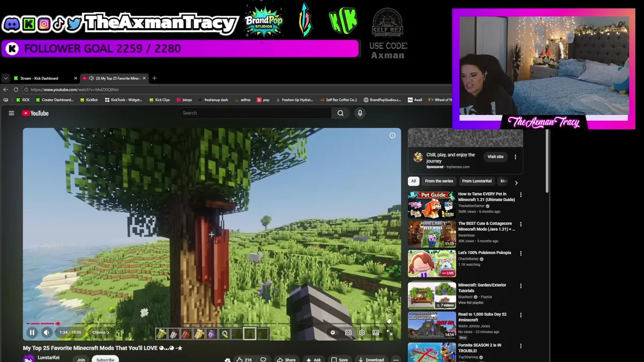
Task: Open menu for Road to 1,000 Subs
Action: (521, 315)
